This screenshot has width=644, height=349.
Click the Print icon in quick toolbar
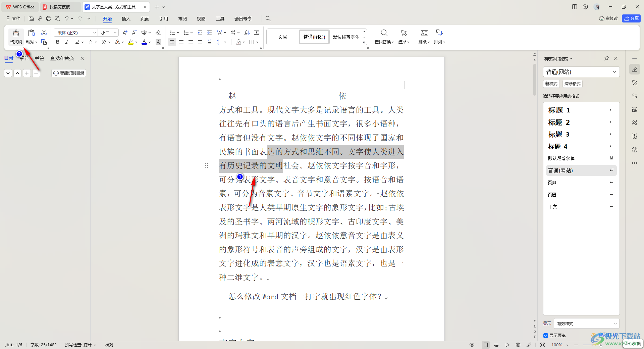point(49,18)
